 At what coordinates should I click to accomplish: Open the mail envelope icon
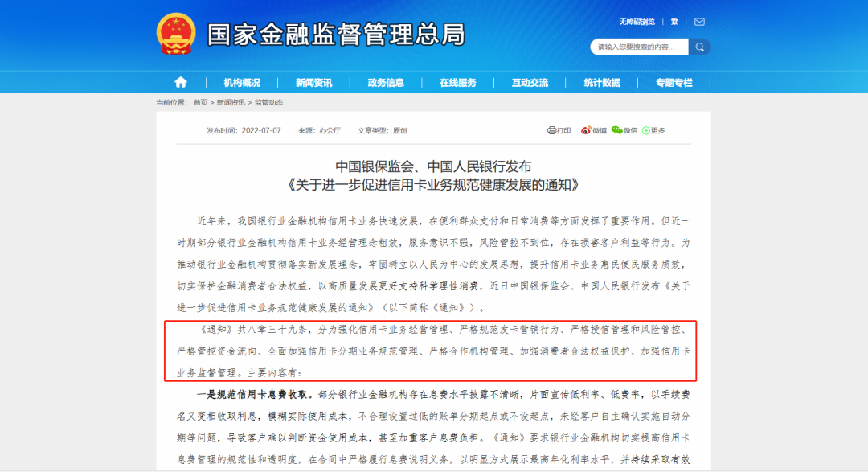700,22
